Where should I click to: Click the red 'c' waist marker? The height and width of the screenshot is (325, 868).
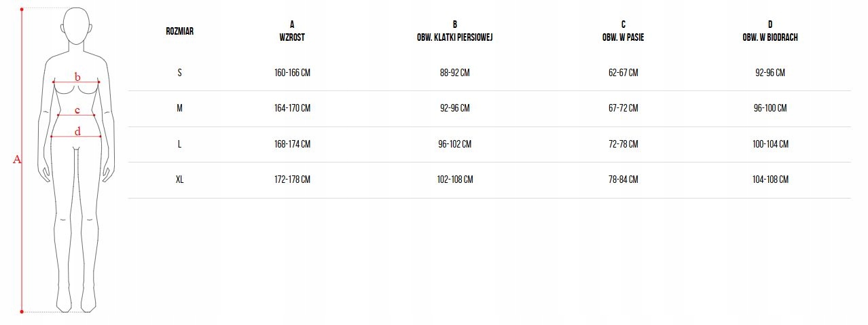(77, 110)
